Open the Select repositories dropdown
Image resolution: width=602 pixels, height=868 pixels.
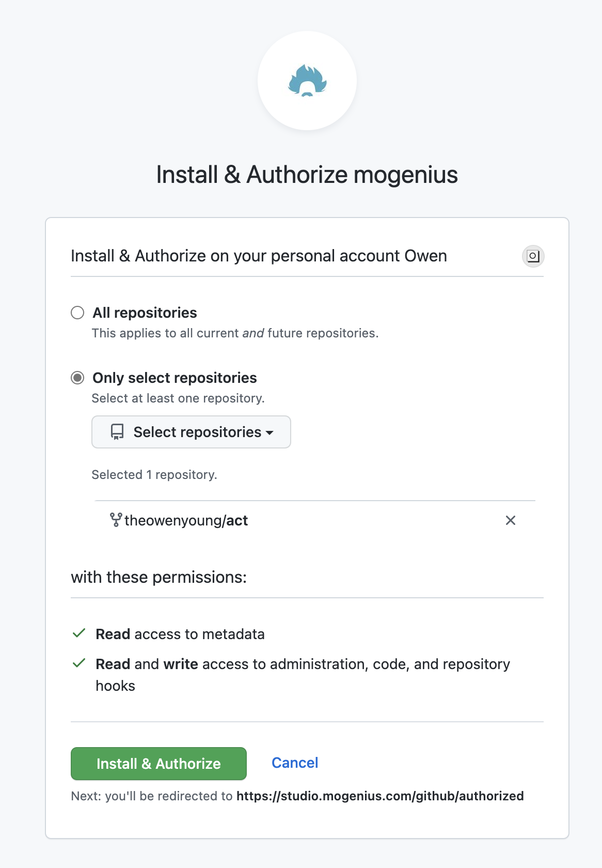(x=191, y=432)
